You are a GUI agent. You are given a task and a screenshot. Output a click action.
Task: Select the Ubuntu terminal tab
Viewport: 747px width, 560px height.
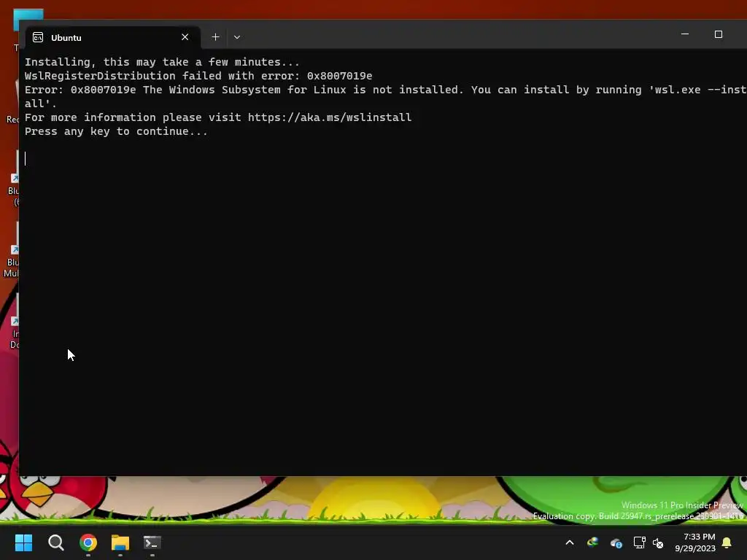[x=113, y=37]
